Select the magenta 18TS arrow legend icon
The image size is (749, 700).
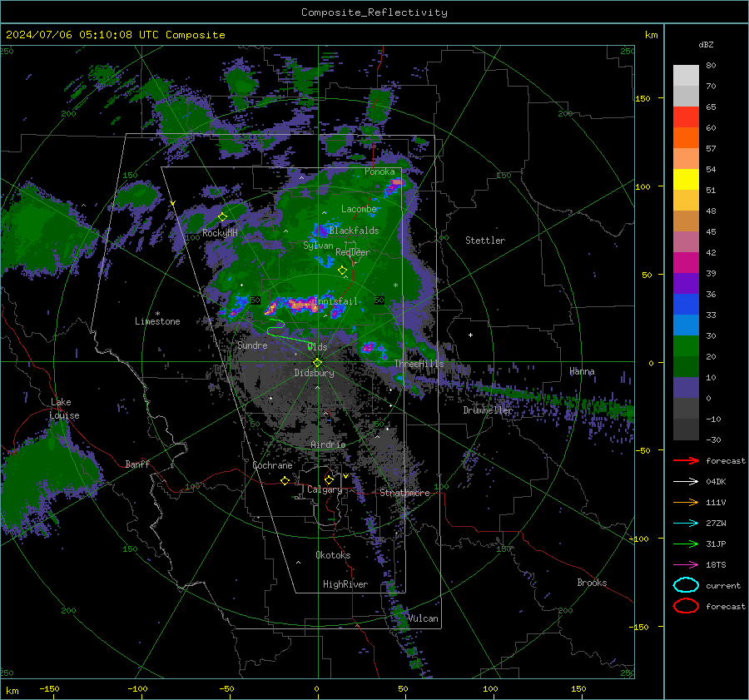[x=686, y=565]
